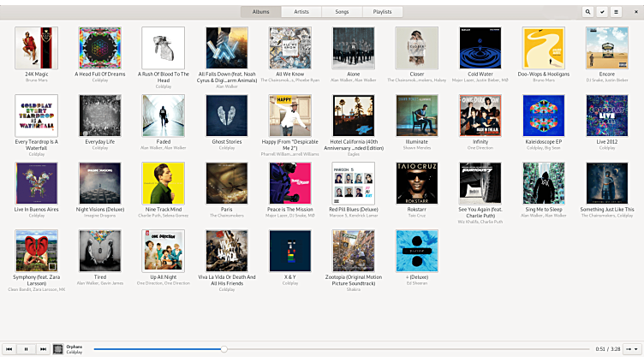Skip to the next track
This screenshot has width=644, height=362.
[x=42, y=349]
